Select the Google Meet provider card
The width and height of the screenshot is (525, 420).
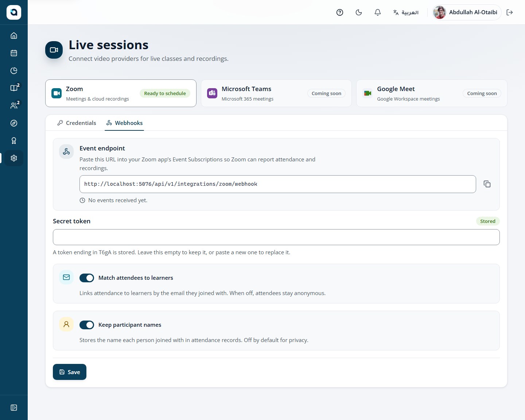pos(432,93)
